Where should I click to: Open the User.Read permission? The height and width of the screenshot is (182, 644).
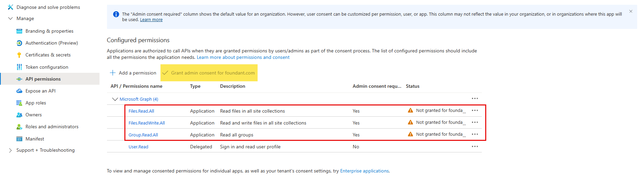point(138,147)
